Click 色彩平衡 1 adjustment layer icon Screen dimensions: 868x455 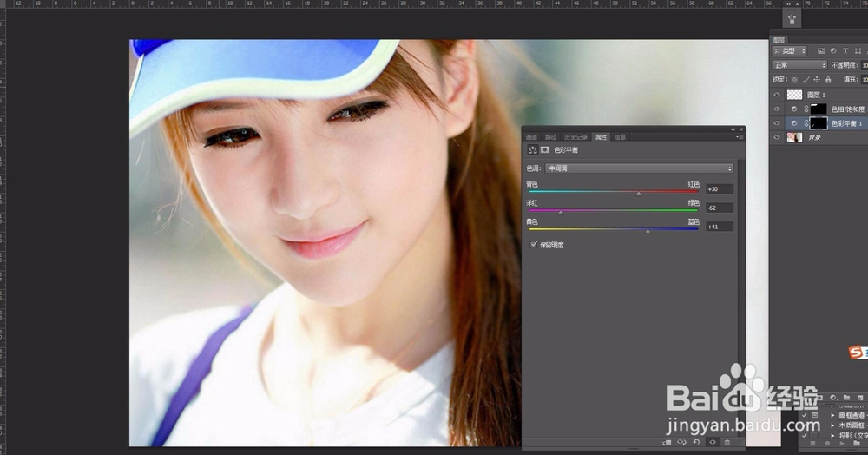(x=794, y=123)
